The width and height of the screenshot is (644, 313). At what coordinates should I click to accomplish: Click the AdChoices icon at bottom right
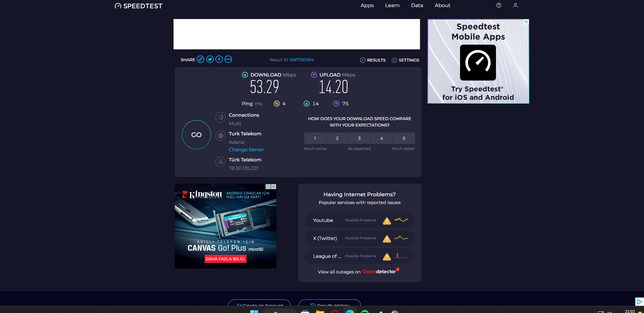pos(639,302)
